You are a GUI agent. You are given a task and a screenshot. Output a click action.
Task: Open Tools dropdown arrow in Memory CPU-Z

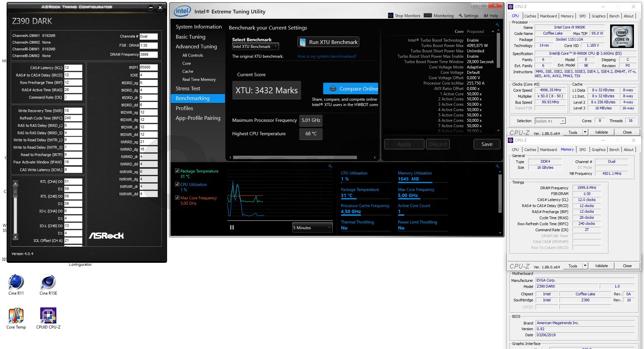coord(585,266)
